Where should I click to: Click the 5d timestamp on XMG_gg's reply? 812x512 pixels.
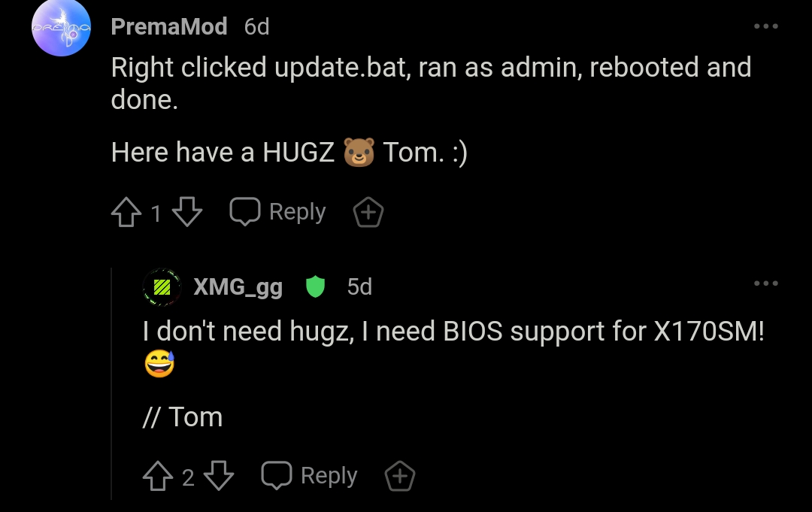[359, 287]
